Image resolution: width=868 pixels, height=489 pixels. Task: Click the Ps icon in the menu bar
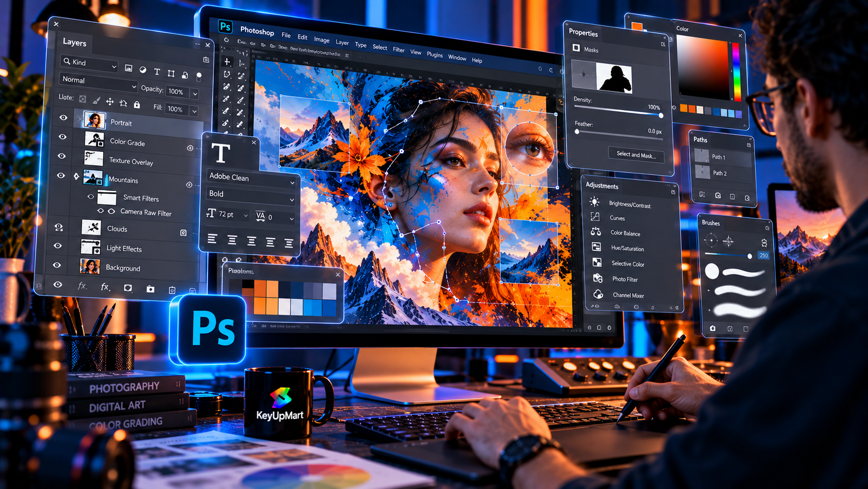point(225,27)
